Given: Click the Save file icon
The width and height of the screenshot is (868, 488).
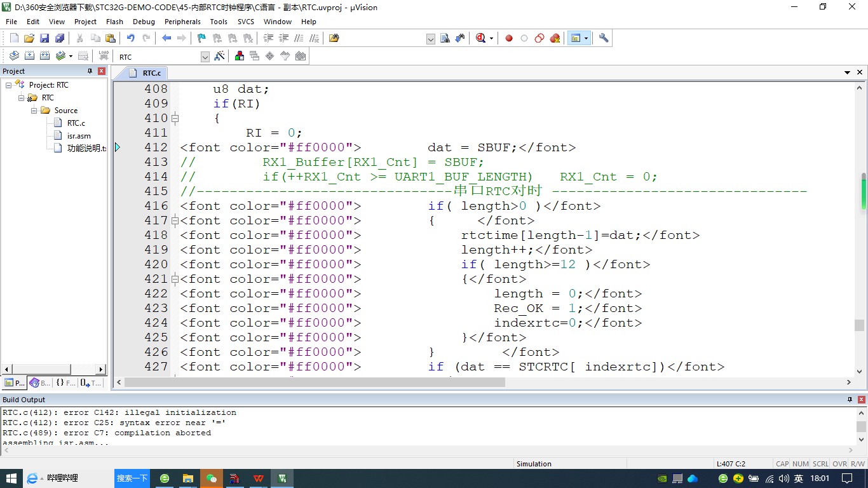Looking at the screenshot, I should 44,38.
